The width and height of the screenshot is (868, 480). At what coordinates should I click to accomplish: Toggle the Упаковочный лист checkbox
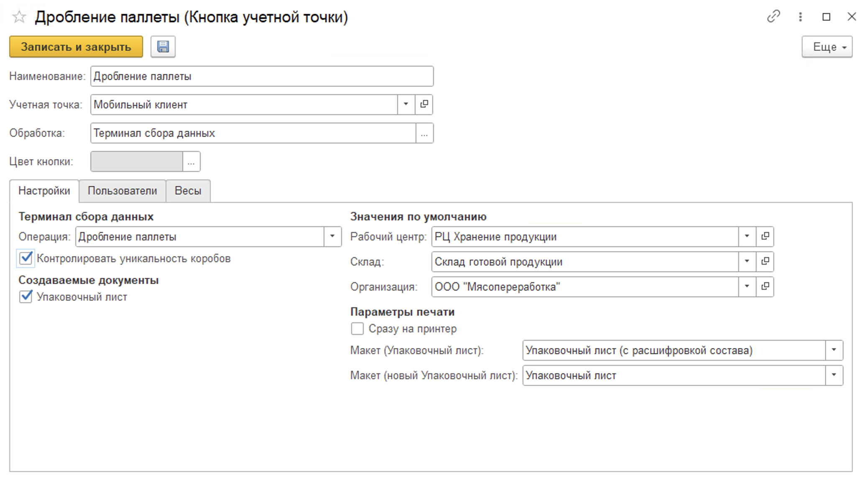tap(26, 297)
